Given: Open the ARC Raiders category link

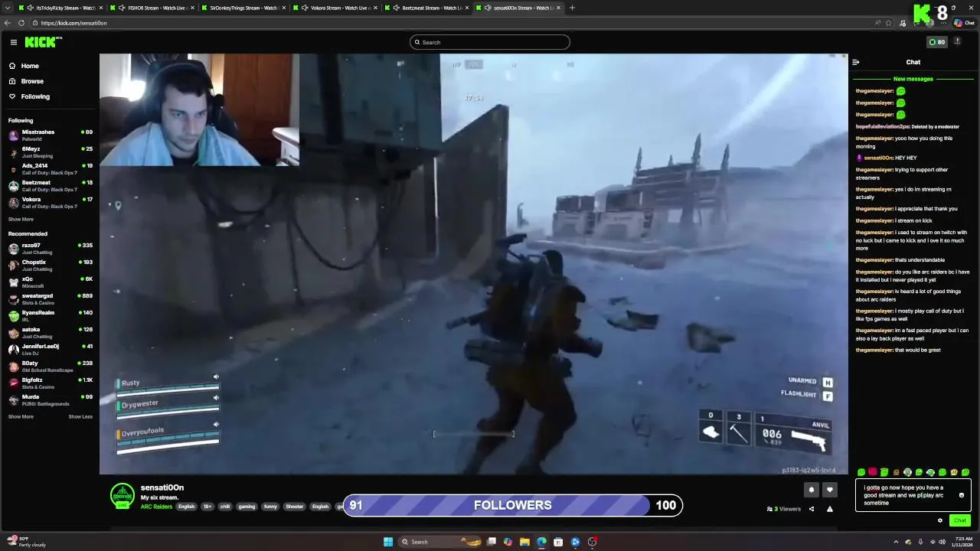Looking at the screenshot, I should click(x=156, y=507).
